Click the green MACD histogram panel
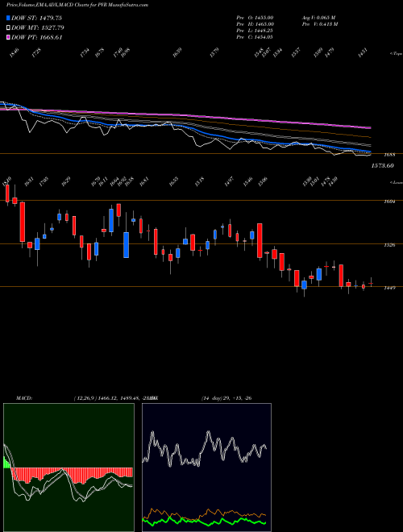This screenshot has height=532, width=403. [x=69, y=468]
